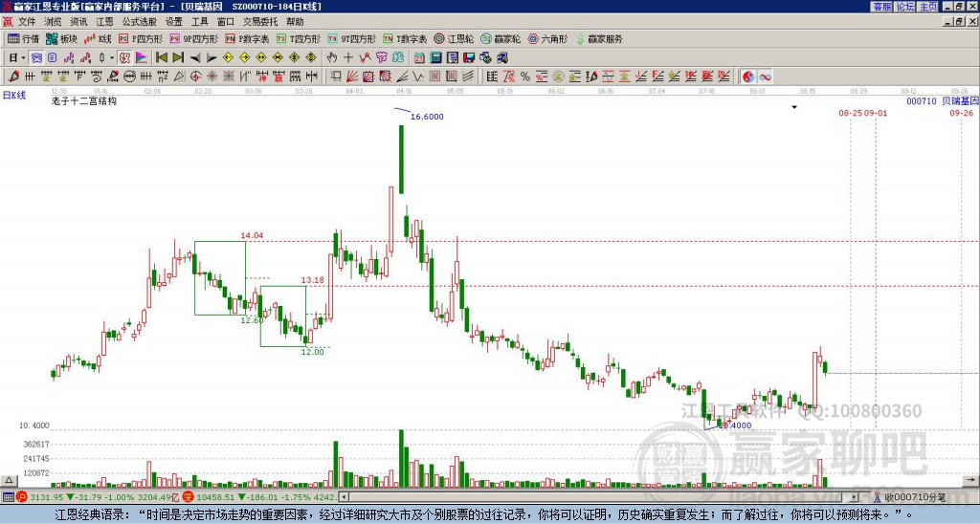Click the 08-25 date marker
This screenshot has width=980, height=524.
pyautogui.click(x=850, y=113)
